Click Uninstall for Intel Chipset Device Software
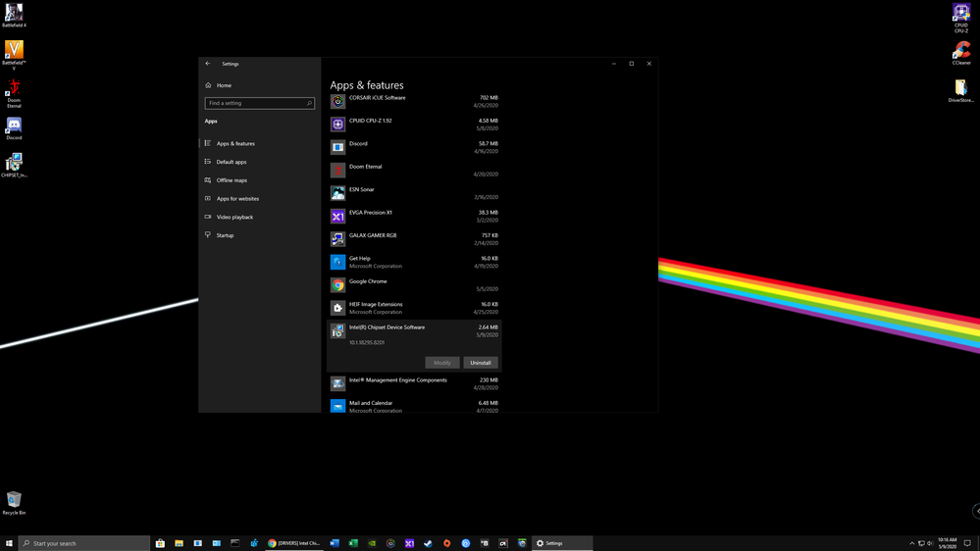 pyautogui.click(x=481, y=363)
